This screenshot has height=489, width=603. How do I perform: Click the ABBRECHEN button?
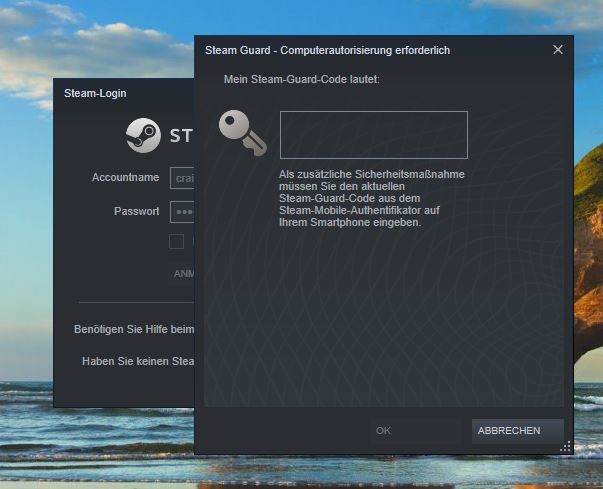[x=518, y=431]
